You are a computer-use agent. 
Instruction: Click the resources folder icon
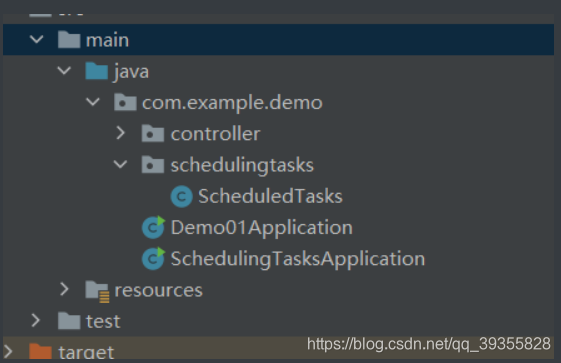97,291
